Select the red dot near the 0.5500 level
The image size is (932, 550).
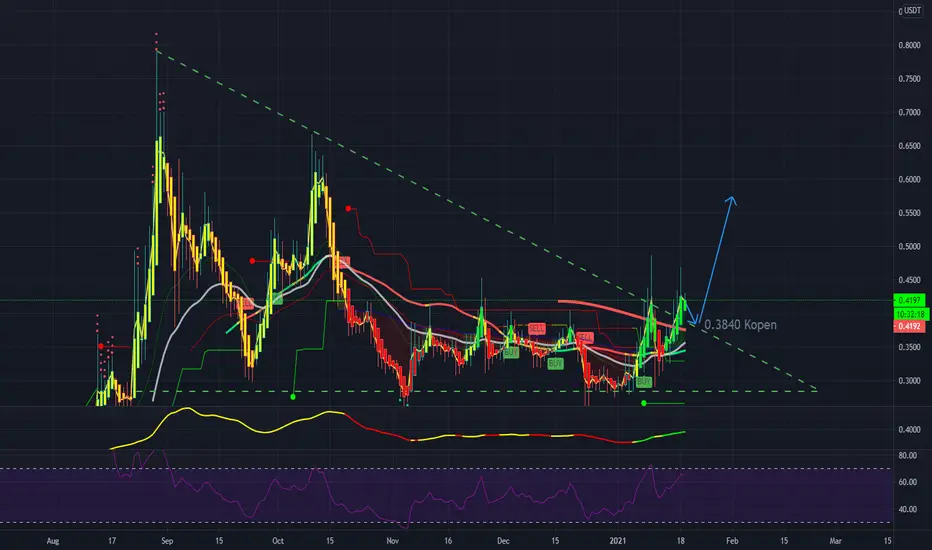coord(348,208)
